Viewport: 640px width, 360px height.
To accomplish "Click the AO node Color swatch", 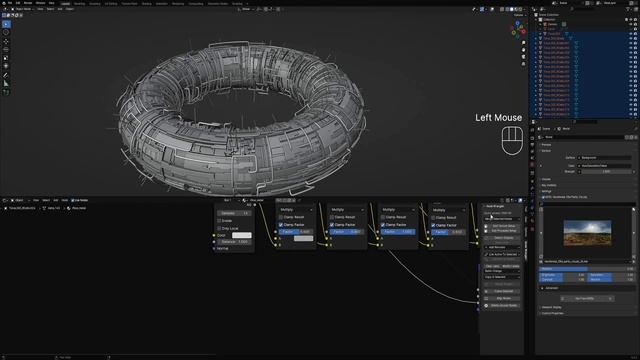I will 242,235.
